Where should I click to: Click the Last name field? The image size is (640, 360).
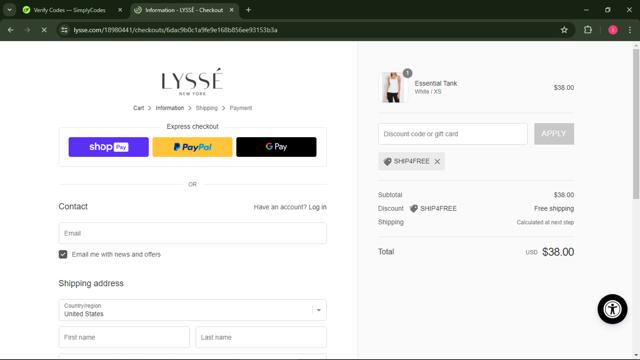[261, 337]
